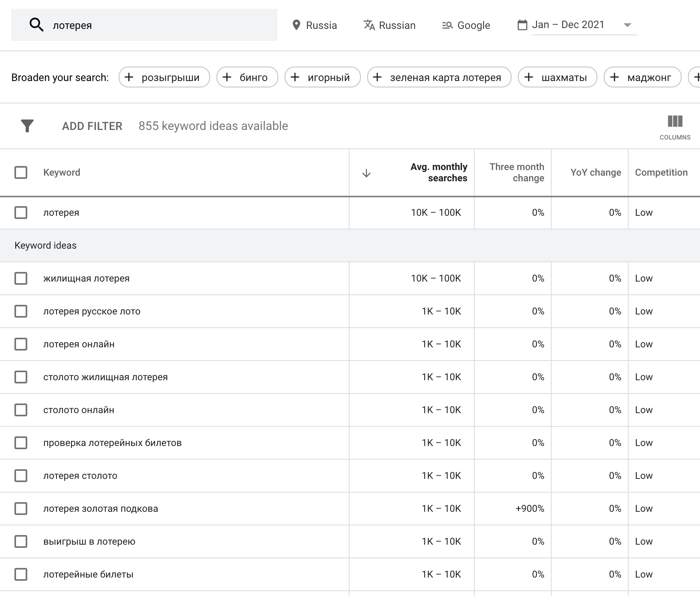
Task: Click keyword text выигрыш в лотерею
Action: (89, 541)
